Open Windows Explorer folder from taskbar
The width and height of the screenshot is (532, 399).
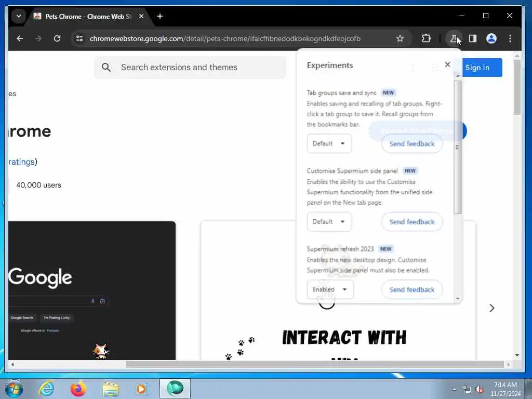111,389
